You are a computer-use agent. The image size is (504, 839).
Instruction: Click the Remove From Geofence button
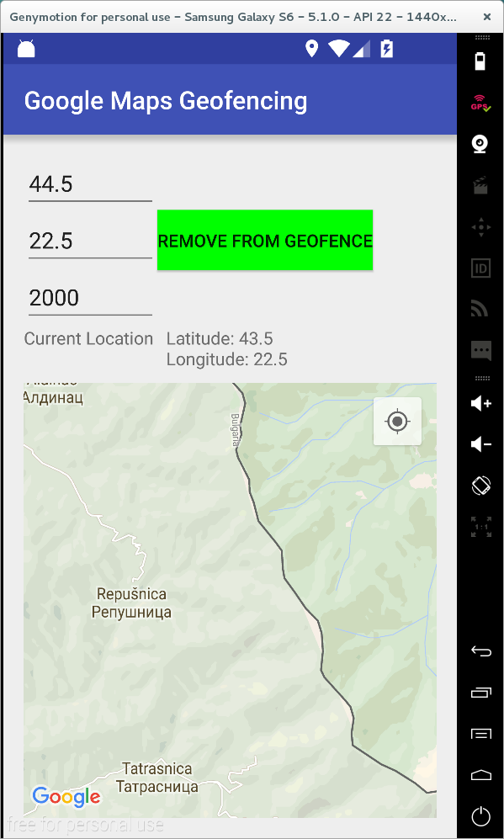265,240
